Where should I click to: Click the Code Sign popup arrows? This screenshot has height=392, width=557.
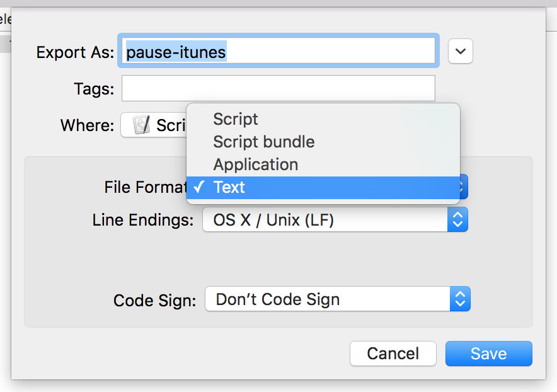460,299
